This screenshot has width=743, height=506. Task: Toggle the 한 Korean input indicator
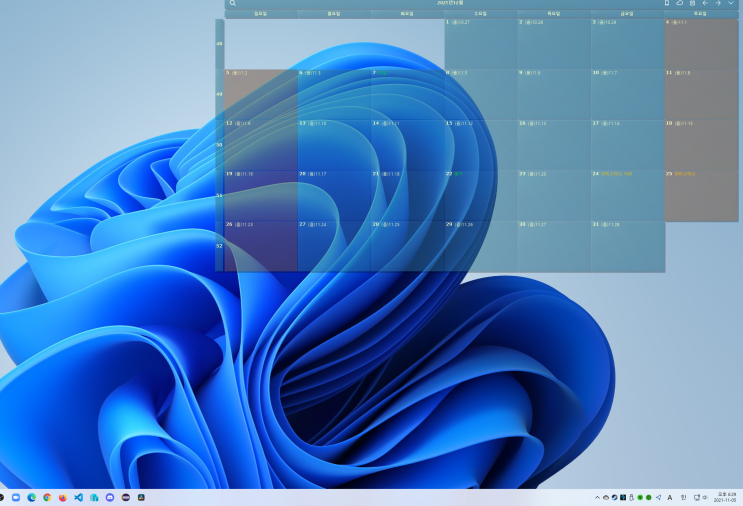click(683, 497)
